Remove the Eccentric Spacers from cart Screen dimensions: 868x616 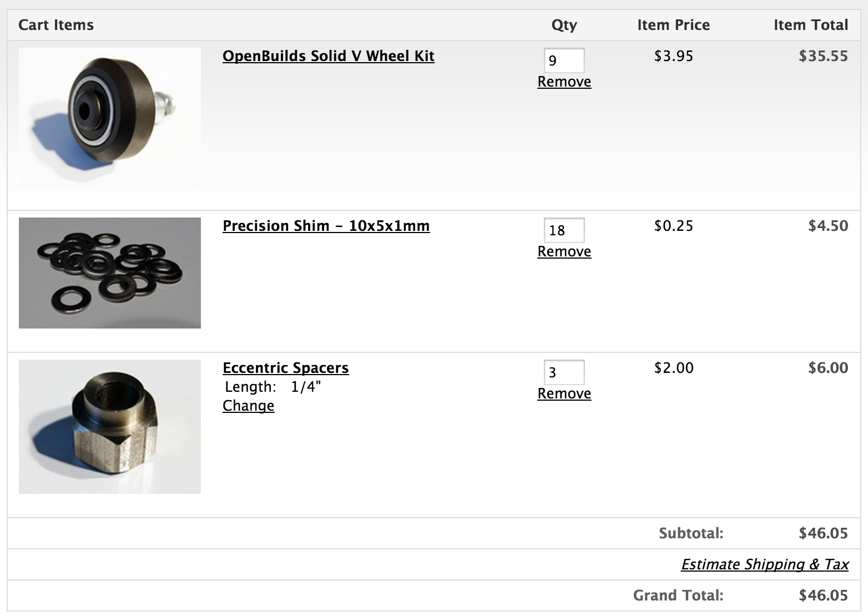tap(564, 393)
